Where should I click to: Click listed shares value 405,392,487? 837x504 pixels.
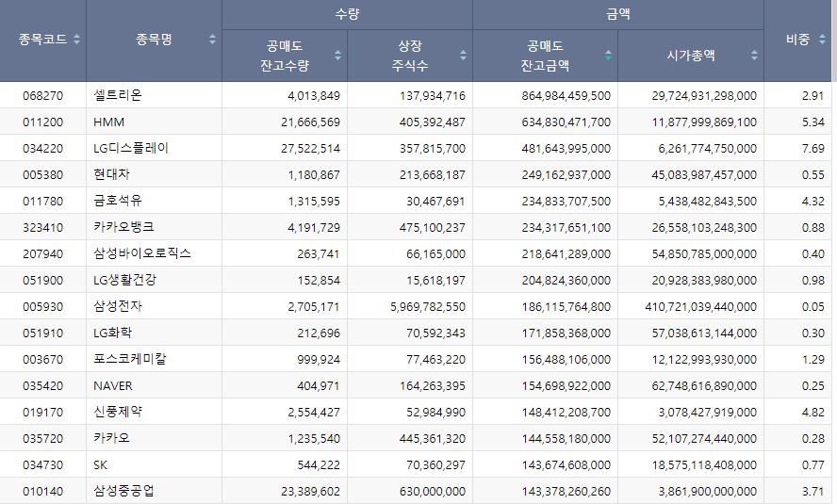point(433,122)
